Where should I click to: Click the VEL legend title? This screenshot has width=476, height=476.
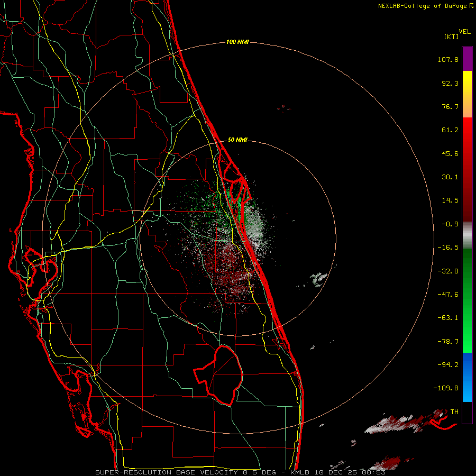[464, 32]
